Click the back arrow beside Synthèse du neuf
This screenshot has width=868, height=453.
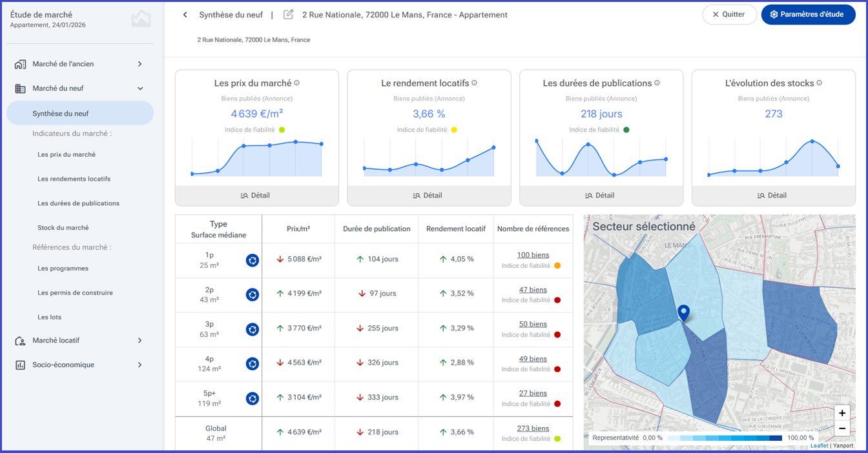pyautogui.click(x=185, y=14)
